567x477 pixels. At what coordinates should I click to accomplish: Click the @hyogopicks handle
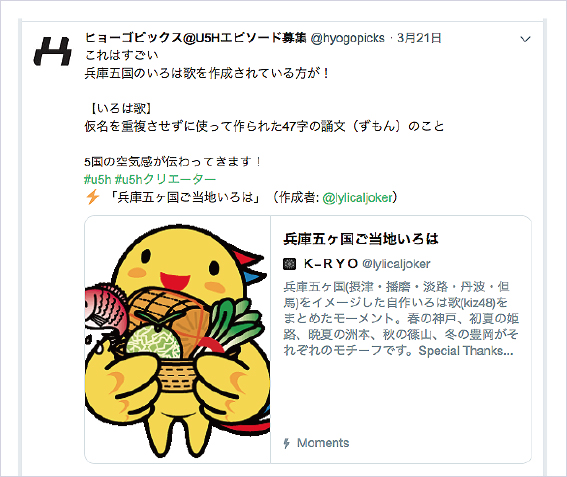pos(348,38)
